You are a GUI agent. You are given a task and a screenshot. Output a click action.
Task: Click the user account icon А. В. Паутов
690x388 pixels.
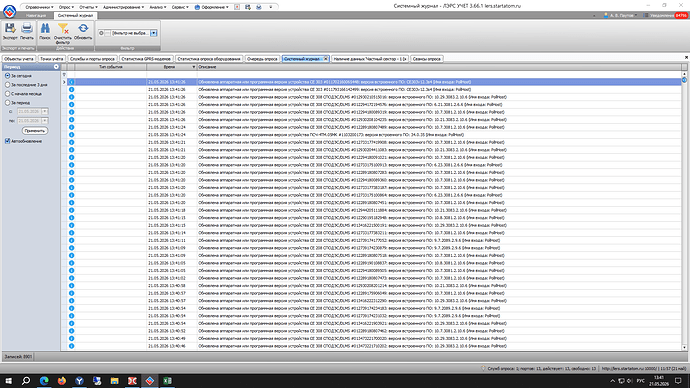(x=606, y=15)
